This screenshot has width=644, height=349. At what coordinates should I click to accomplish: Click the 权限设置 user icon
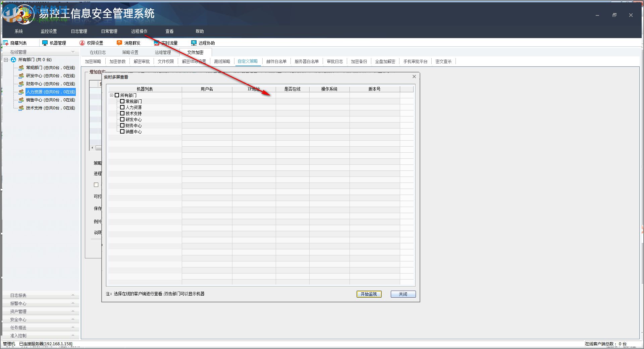[82, 43]
